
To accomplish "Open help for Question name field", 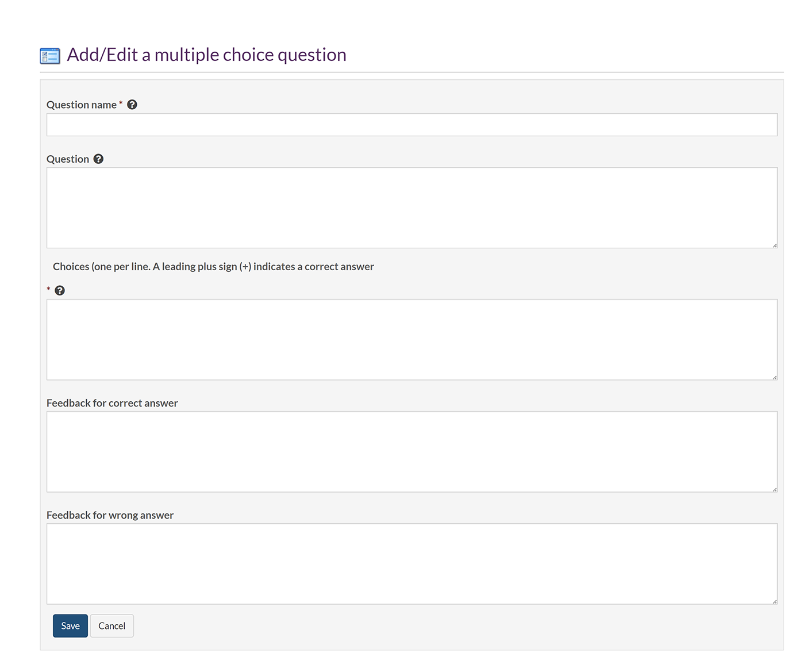I will pos(132,105).
